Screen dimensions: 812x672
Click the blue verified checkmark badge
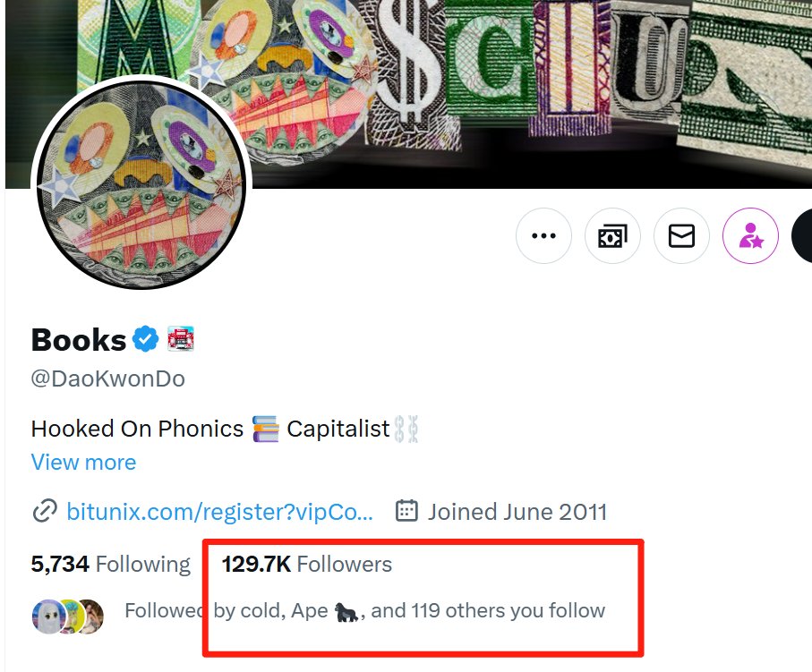(146, 339)
